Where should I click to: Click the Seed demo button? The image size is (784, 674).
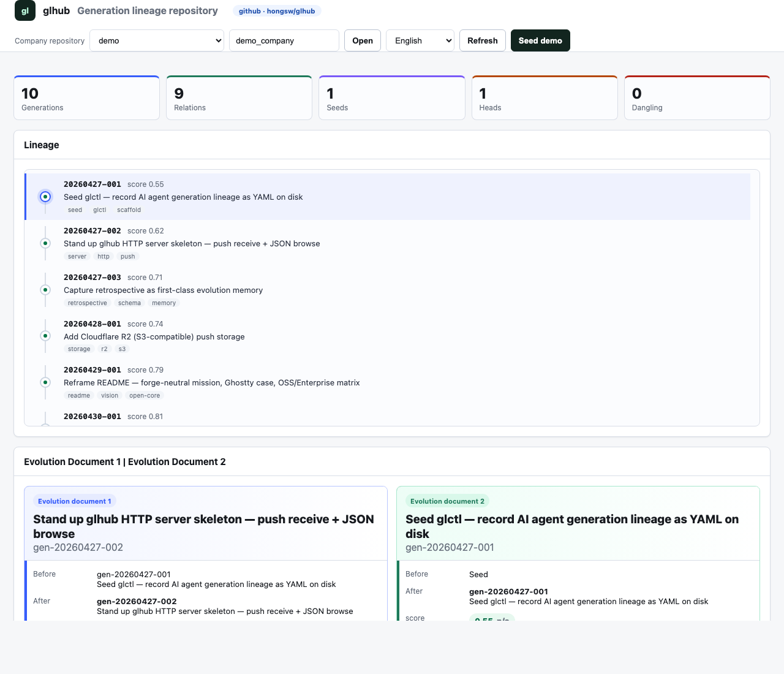coord(540,40)
